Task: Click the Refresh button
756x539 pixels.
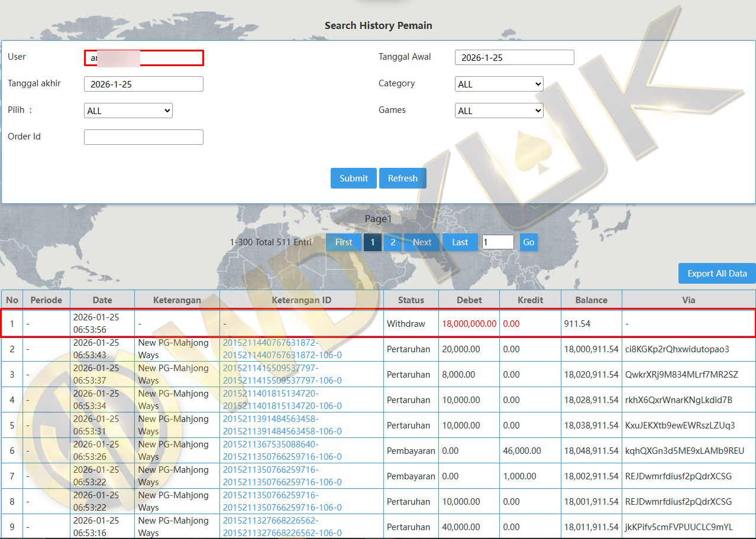Action: pyautogui.click(x=402, y=178)
